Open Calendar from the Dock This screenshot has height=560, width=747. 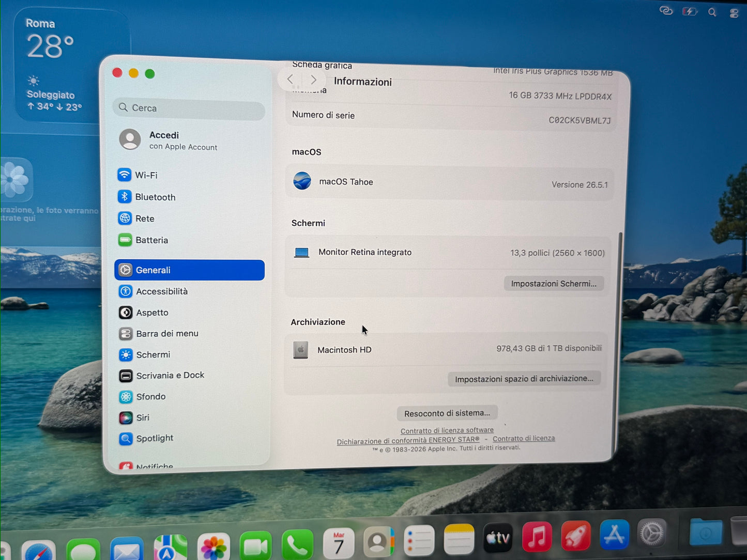pyautogui.click(x=339, y=544)
